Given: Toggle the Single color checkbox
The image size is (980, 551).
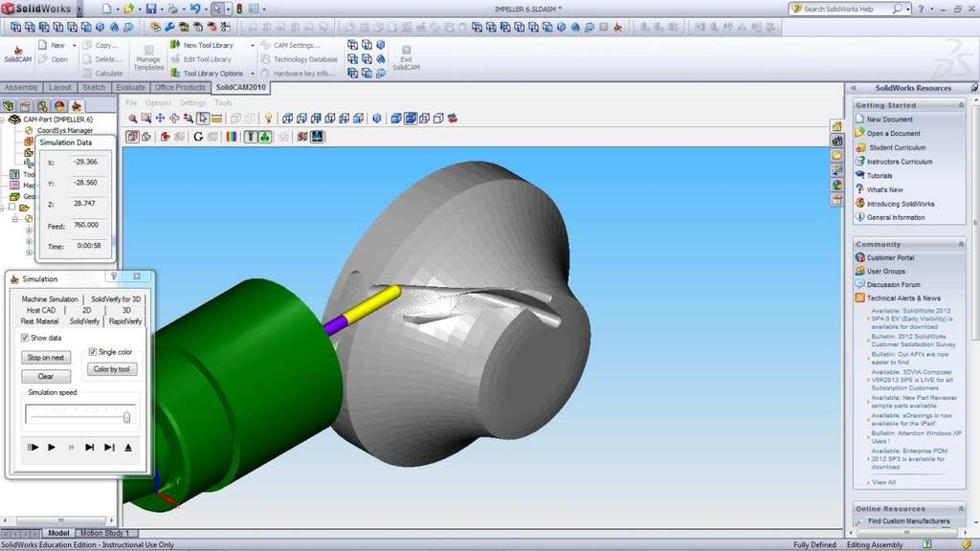Looking at the screenshot, I should click(93, 352).
